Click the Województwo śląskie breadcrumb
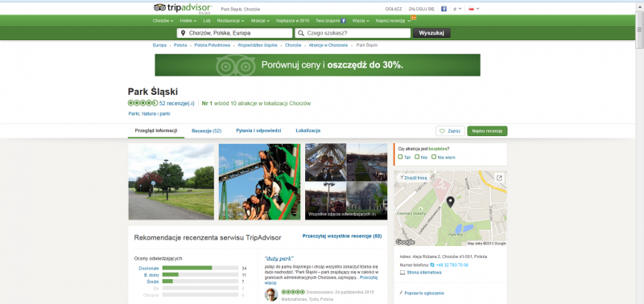This screenshot has width=644, height=304. (x=258, y=45)
